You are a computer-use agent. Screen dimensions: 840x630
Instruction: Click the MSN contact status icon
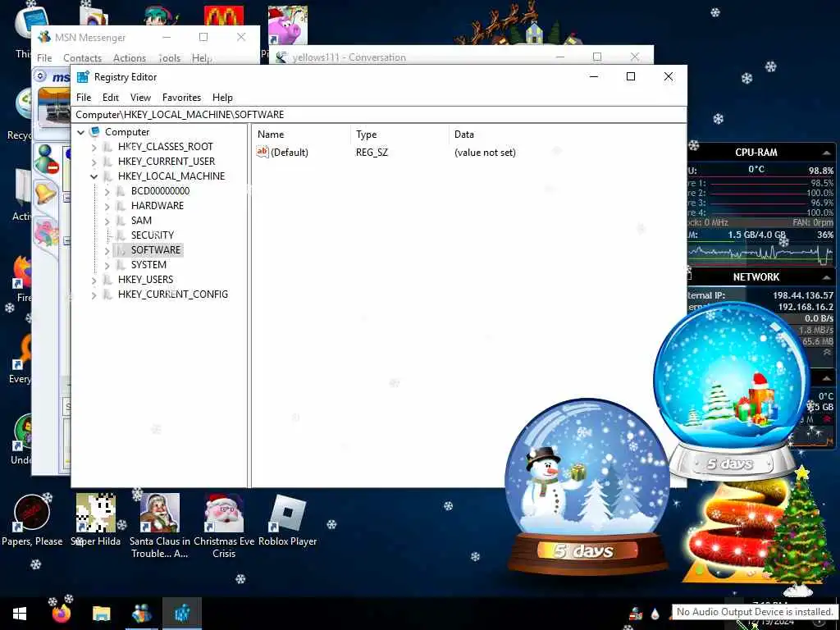(x=46, y=159)
